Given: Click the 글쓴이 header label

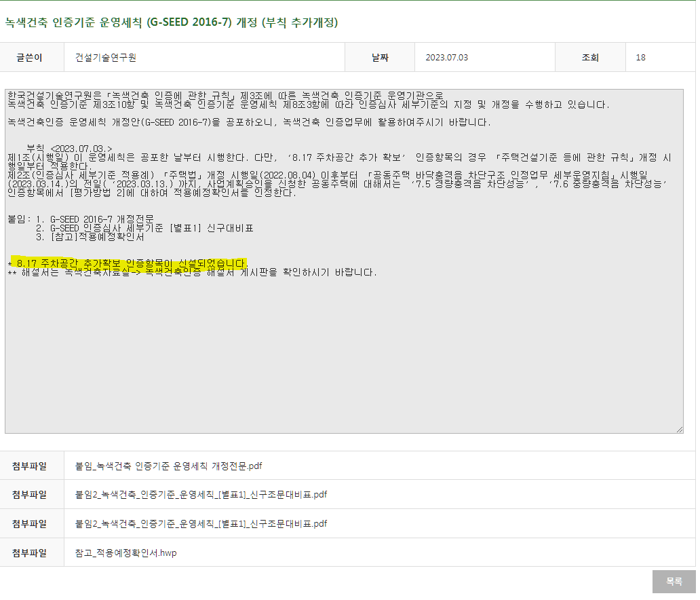Looking at the screenshot, I should [x=29, y=58].
